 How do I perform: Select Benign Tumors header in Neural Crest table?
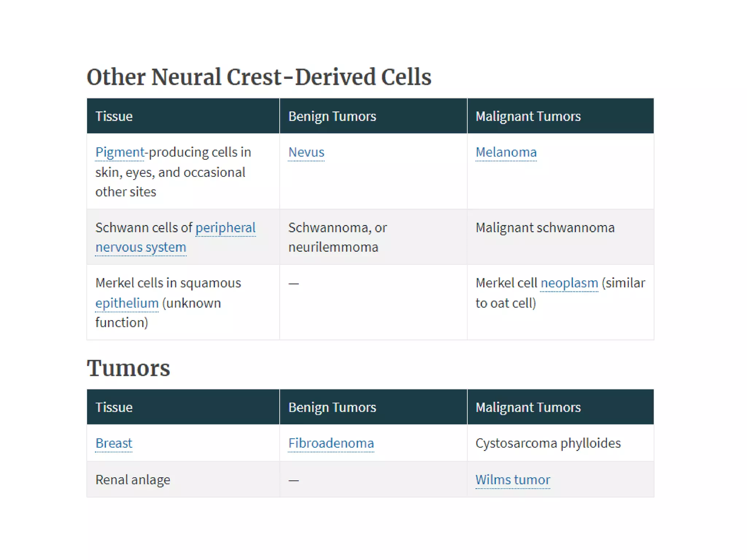click(332, 116)
